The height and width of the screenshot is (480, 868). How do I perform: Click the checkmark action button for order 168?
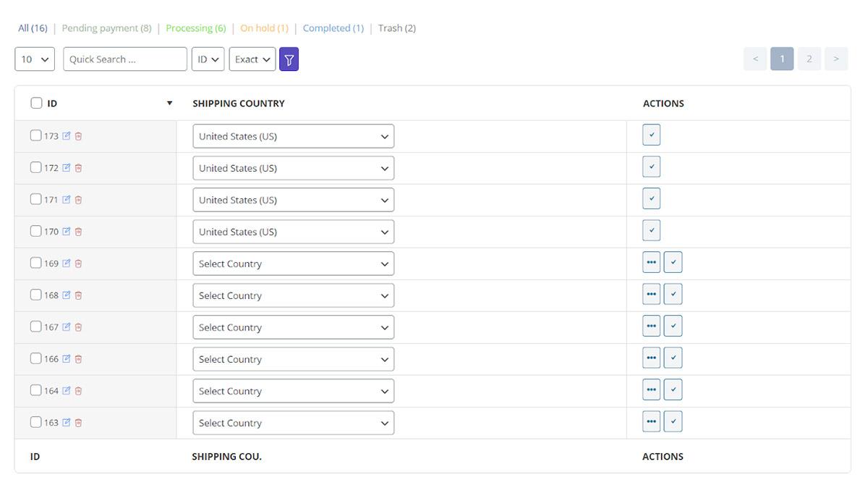pyautogui.click(x=673, y=295)
